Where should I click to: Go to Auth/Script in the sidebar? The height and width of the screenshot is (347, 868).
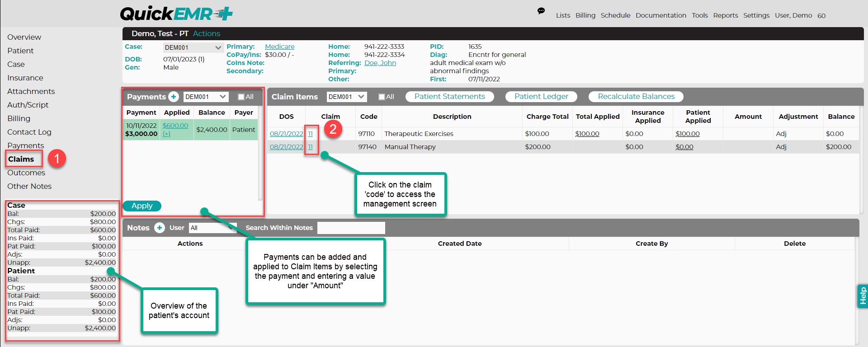[28, 105]
